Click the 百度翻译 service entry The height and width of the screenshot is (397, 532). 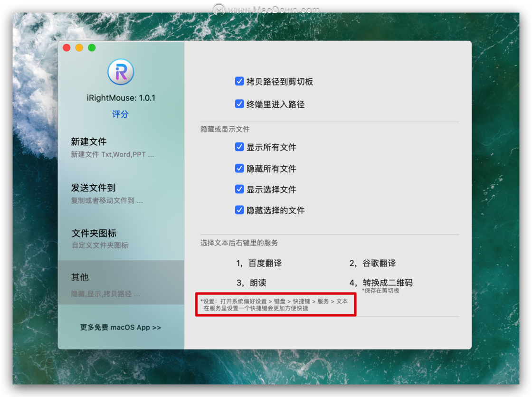tap(259, 263)
